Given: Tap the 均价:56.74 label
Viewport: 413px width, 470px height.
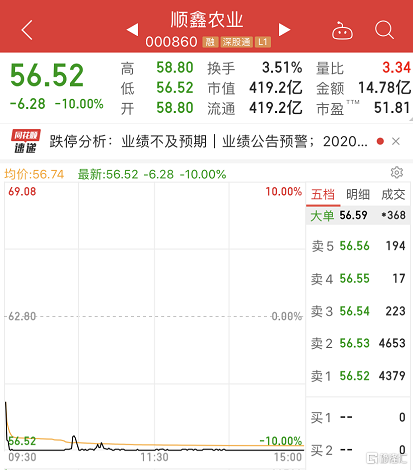Looking at the screenshot, I should 34,174.
